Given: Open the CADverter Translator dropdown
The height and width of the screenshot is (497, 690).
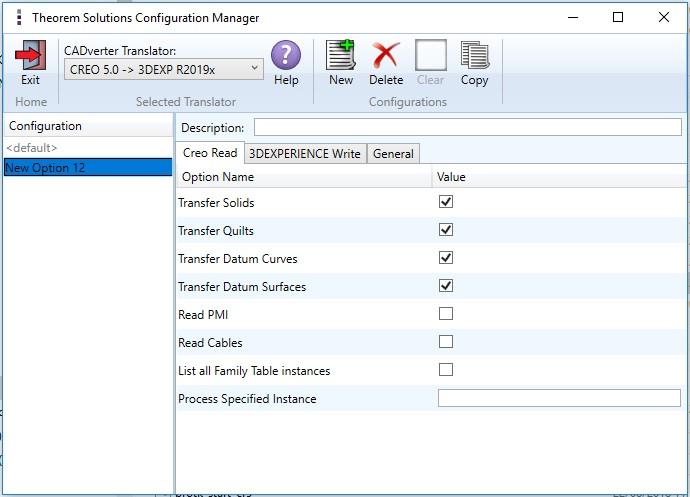Looking at the screenshot, I should pos(164,70).
